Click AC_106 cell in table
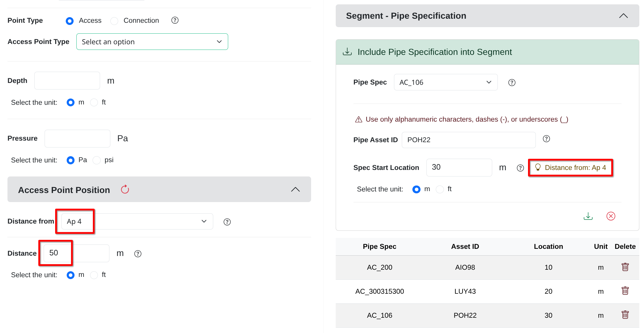The image size is (644, 333). click(x=379, y=316)
